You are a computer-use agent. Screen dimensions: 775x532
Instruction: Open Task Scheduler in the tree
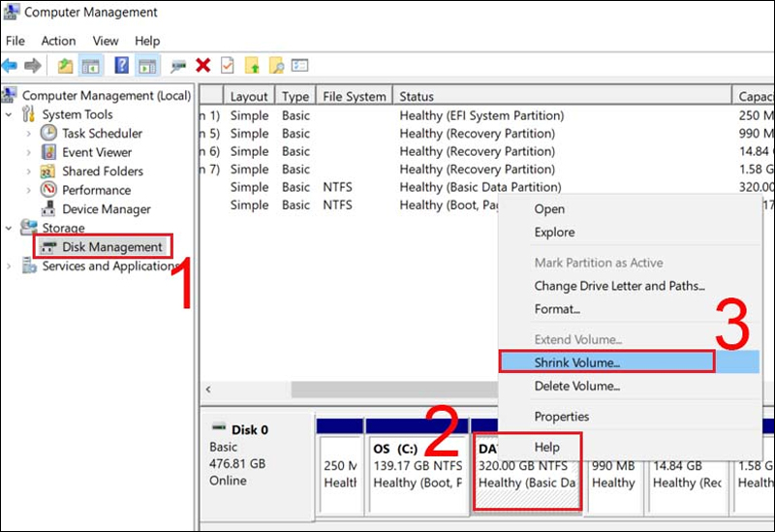pyautogui.click(x=102, y=134)
